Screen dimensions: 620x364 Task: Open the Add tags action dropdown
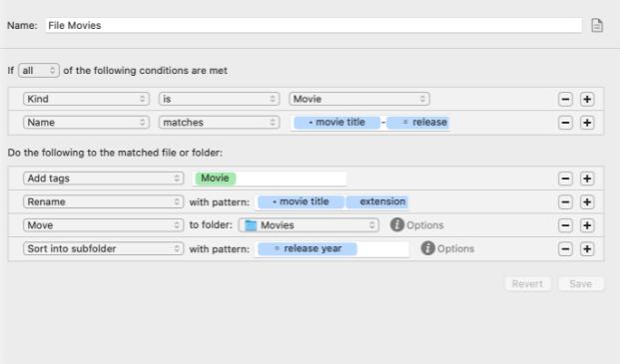click(103, 179)
